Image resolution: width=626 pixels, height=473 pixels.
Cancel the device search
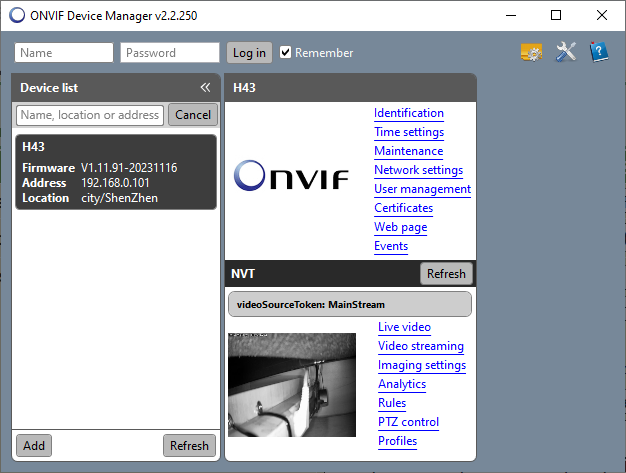(193, 115)
